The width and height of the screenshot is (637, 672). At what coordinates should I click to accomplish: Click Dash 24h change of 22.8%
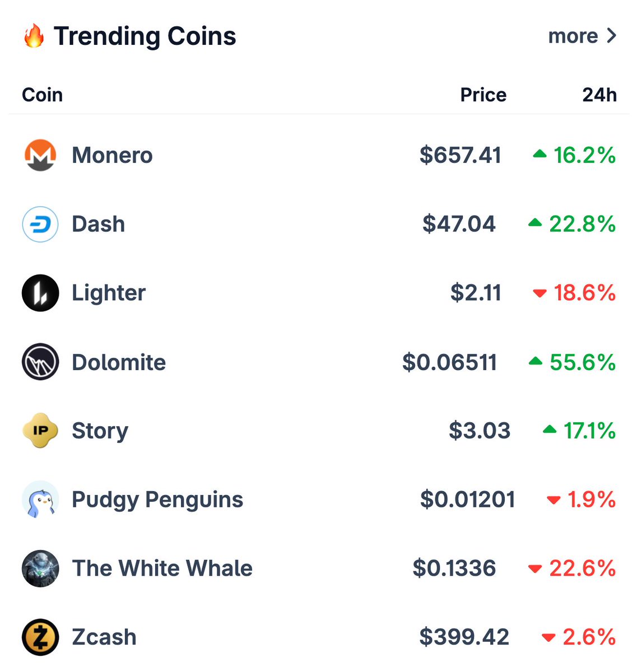pos(582,224)
